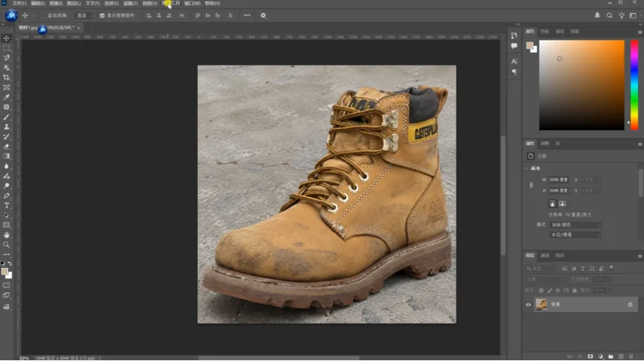Select the Eraser tool
This screenshot has height=361, width=644.
click(7, 146)
